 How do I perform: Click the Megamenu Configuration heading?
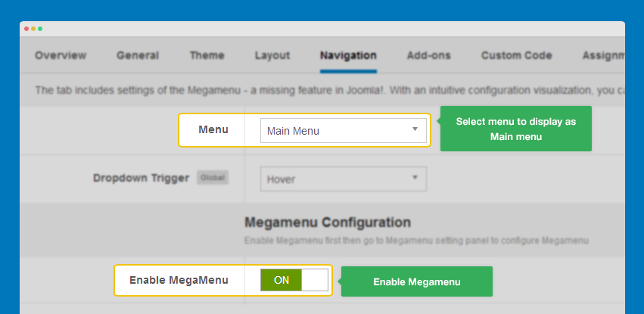tap(328, 222)
